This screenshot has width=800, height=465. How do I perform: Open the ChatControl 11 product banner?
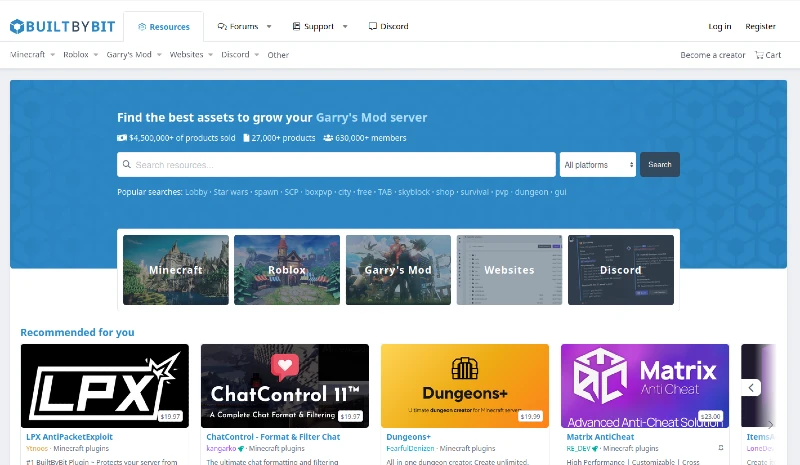coord(285,386)
